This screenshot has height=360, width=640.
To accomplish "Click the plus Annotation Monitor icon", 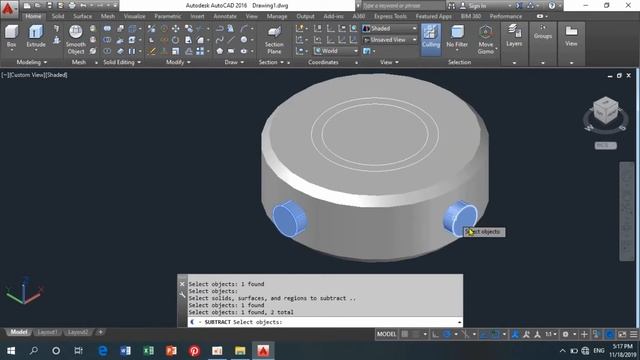I will pyautogui.click(x=584, y=334).
